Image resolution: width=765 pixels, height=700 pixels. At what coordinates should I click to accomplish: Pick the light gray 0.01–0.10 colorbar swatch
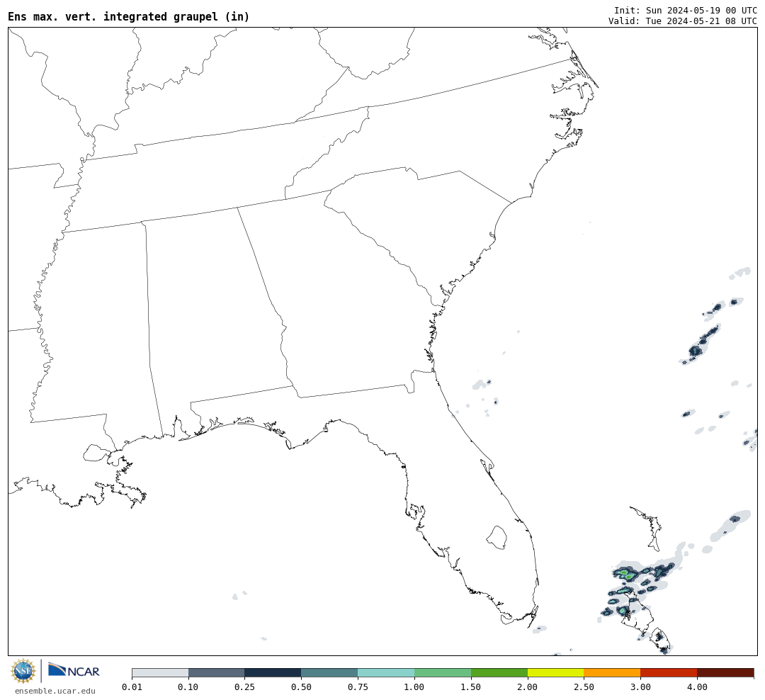pyautogui.click(x=160, y=672)
